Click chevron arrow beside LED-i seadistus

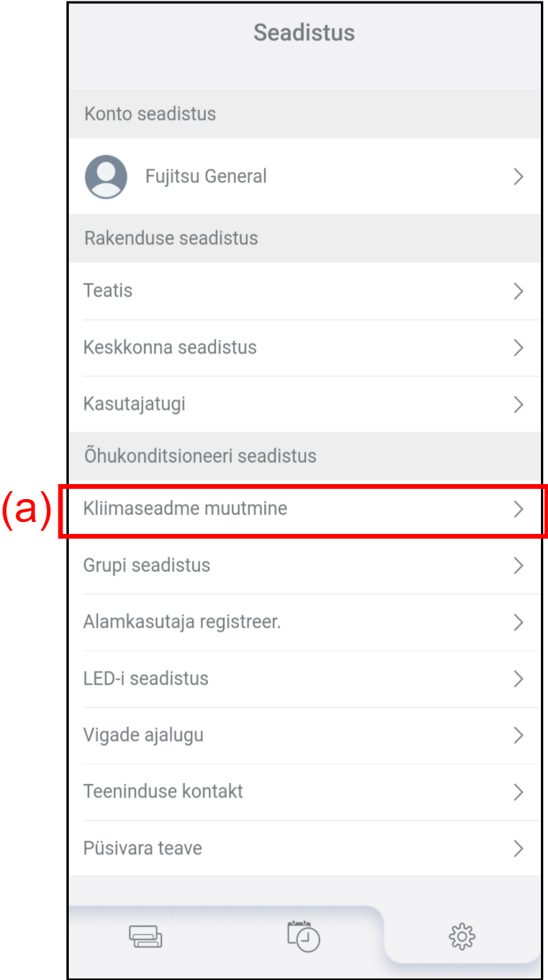coord(519,679)
